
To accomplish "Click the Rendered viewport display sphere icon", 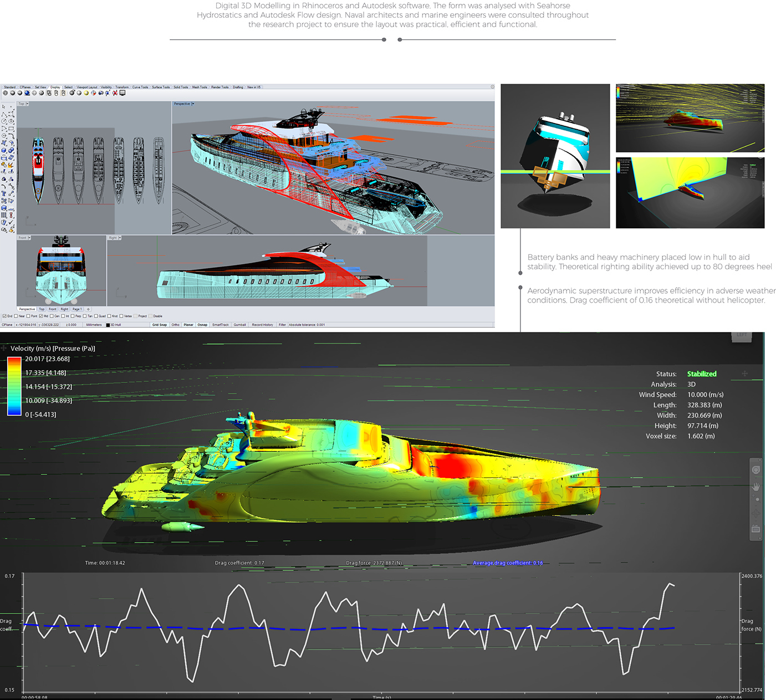I will coord(27,93).
